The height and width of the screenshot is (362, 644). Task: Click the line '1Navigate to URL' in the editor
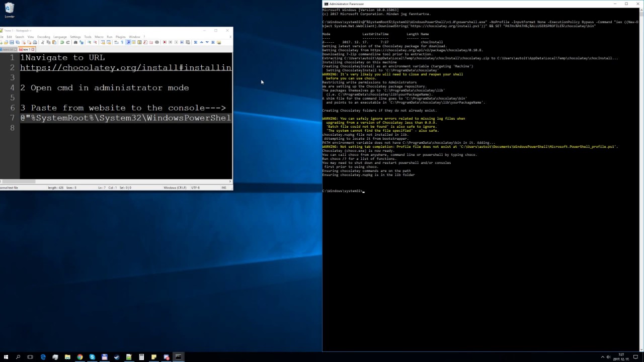coord(63,57)
